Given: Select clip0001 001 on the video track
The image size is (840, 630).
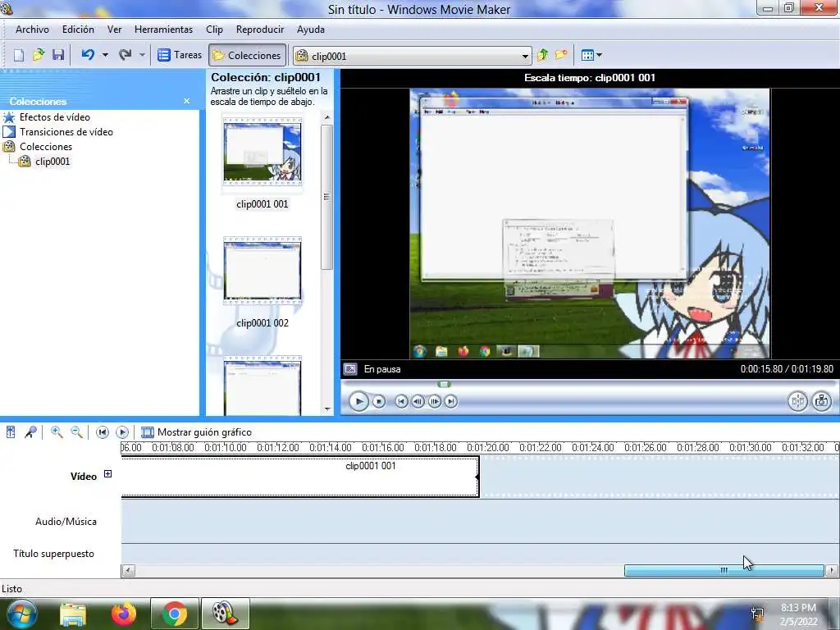Looking at the screenshot, I should coord(300,477).
